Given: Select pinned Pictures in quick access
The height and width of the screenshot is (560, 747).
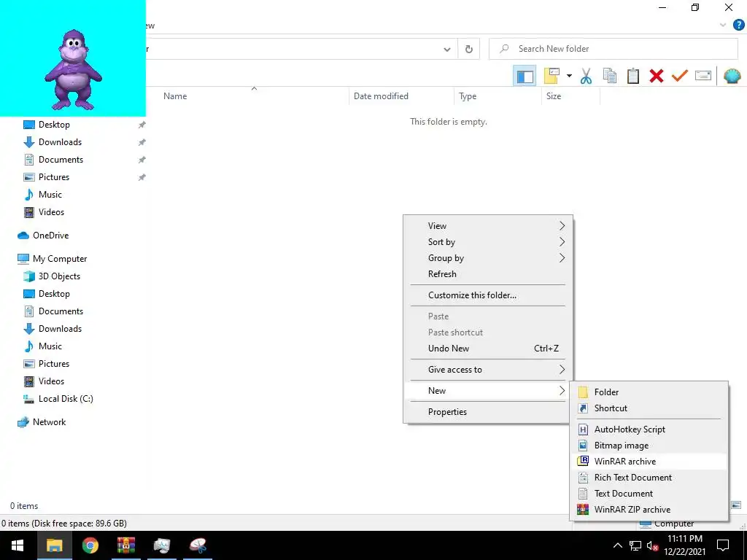Looking at the screenshot, I should click(x=54, y=177).
